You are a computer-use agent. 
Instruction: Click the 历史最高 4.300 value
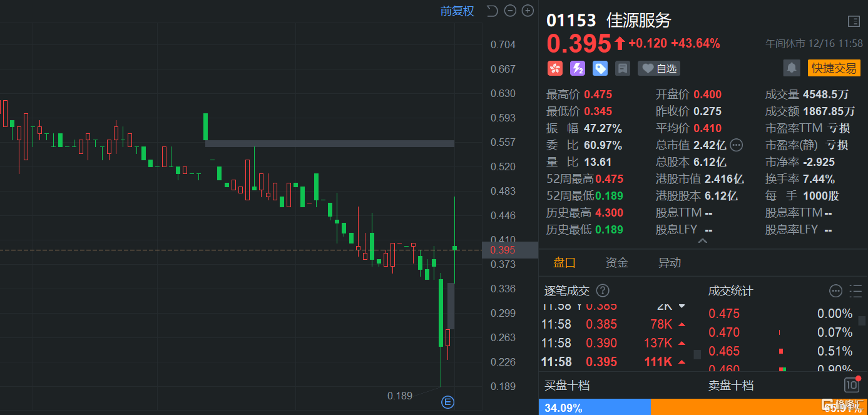click(x=609, y=213)
